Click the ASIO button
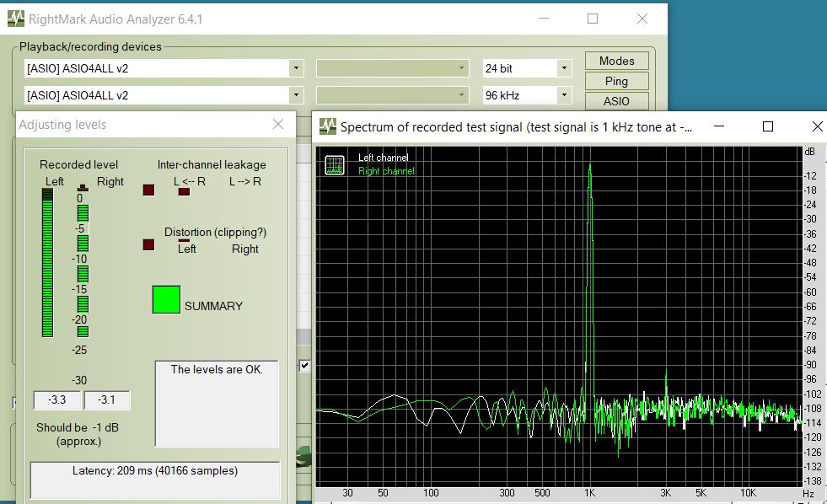This screenshot has height=504, width=827. point(616,101)
